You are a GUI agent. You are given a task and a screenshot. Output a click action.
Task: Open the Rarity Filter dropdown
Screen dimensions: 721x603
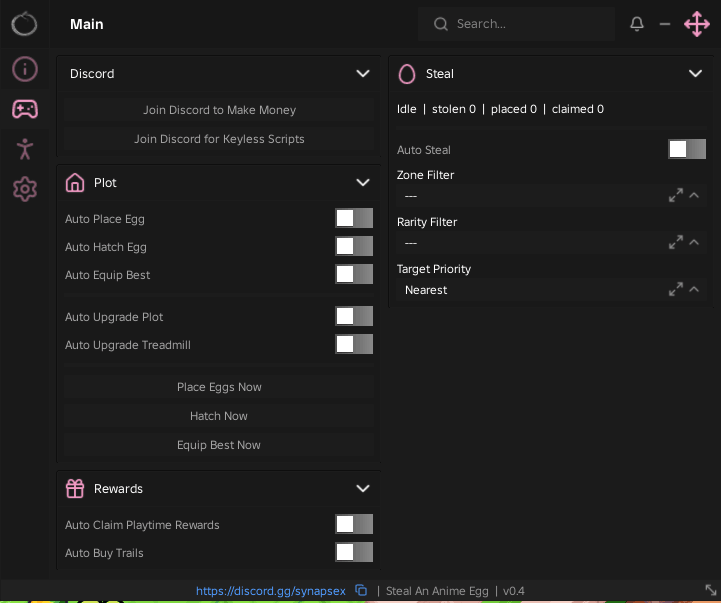(x=551, y=243)
